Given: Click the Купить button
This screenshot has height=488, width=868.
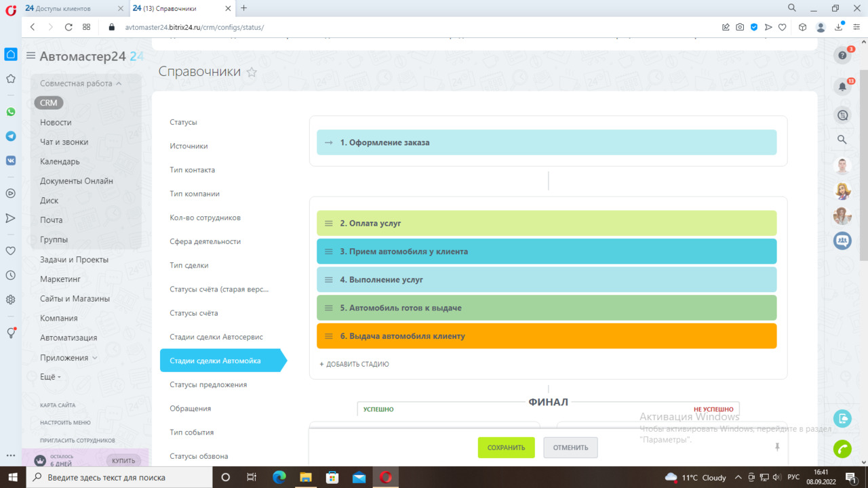Looking at the screenshot, I should (x=123, y=461).
